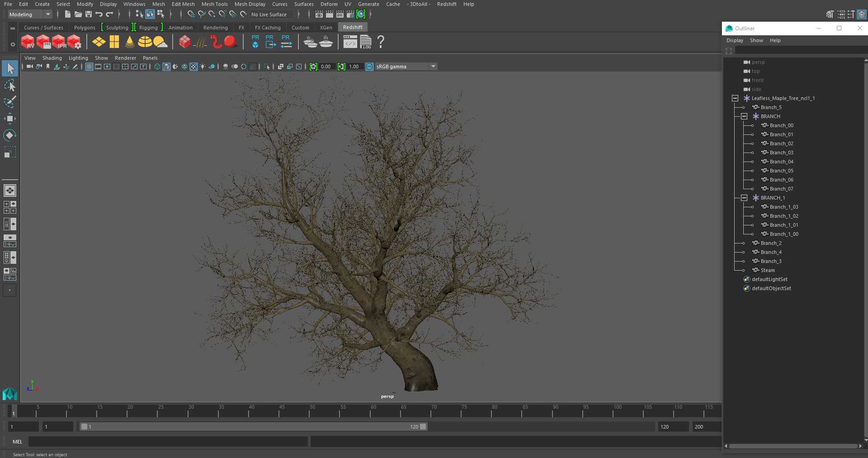Toggle smooth shade all in viewport

pyautogui.click(x=166, y=67)
